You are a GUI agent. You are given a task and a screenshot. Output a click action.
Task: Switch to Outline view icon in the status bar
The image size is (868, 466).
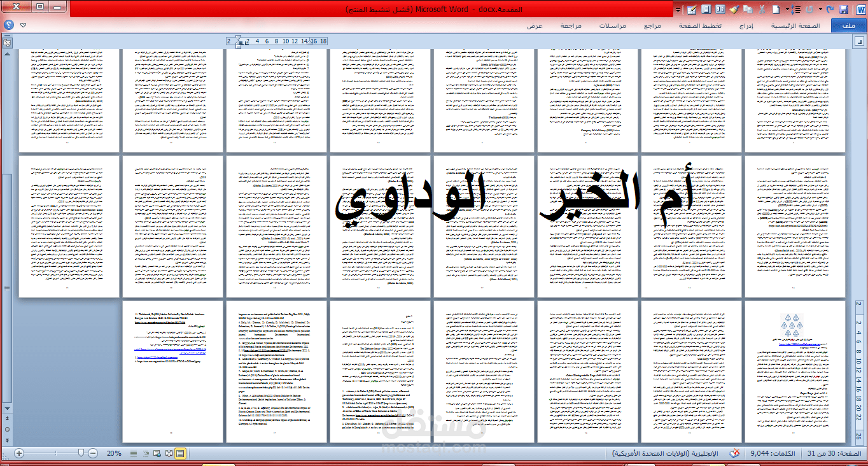coord(146,453)
